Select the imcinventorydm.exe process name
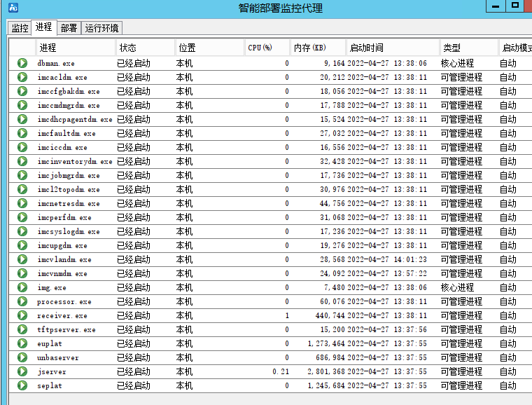This screenshot has height=405, width=532. pyautogui.click(x=75, y=162)
